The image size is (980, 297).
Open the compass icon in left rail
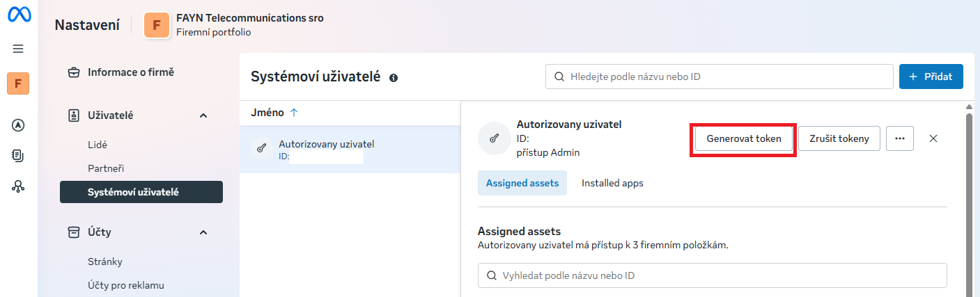click(19, 125)
